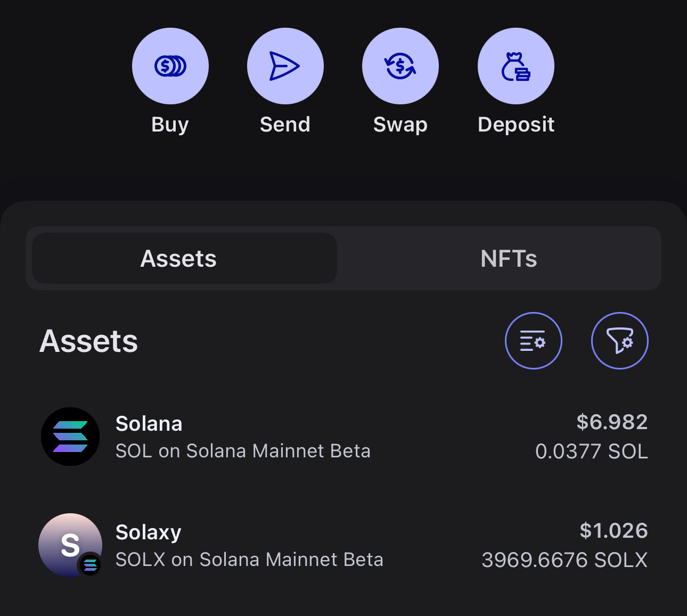Click SOLX on Solana Mainnet Beta text
This screenshot has height=616, width=687.
[x=250, y=560]
